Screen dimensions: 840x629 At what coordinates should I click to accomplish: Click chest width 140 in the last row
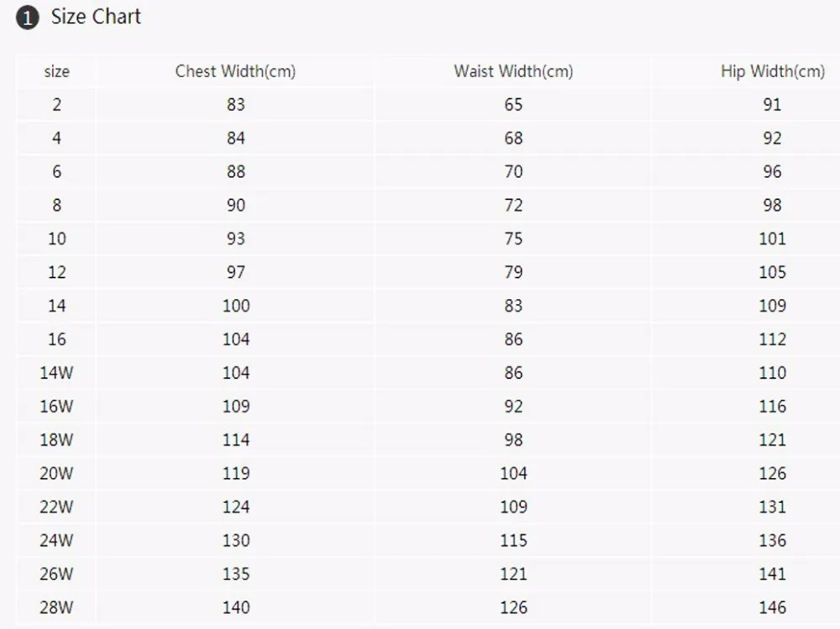point(236,607)
